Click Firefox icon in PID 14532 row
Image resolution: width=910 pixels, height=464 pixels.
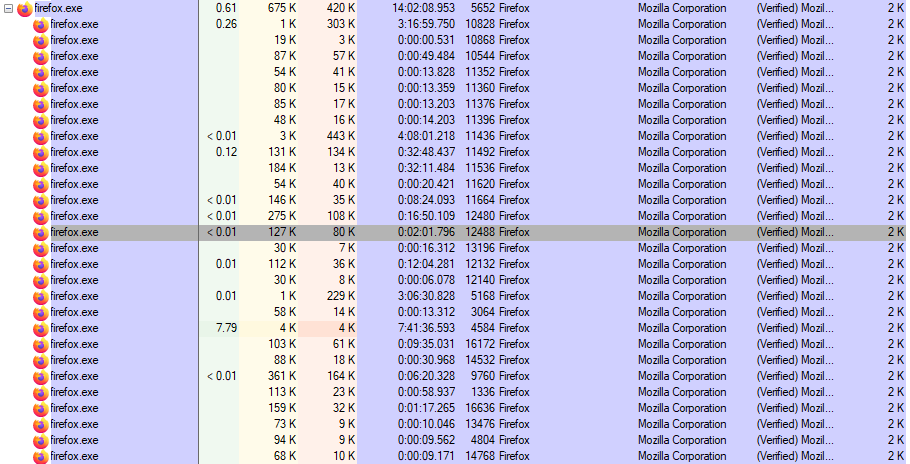point(41,361)
